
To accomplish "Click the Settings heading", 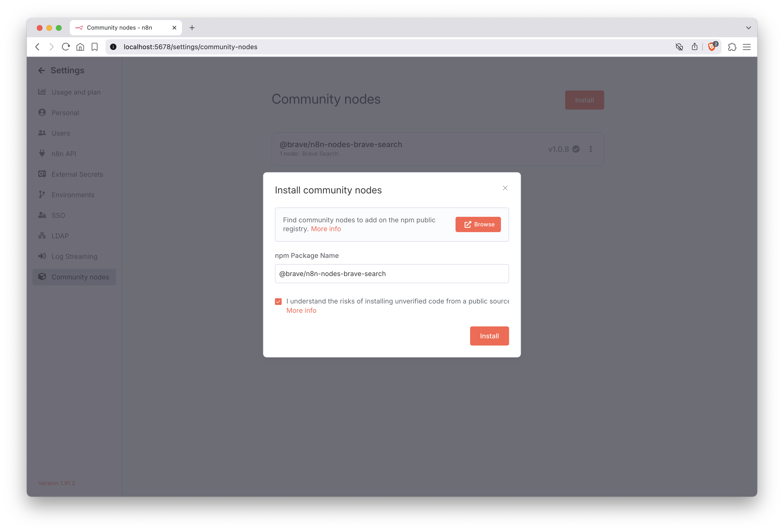I will [x=67, y=70].
